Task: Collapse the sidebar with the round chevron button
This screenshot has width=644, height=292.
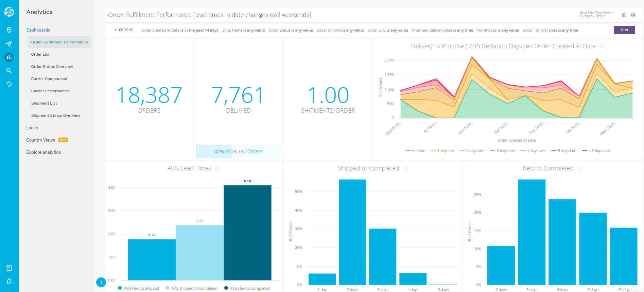Action: (x=101, y=282)
